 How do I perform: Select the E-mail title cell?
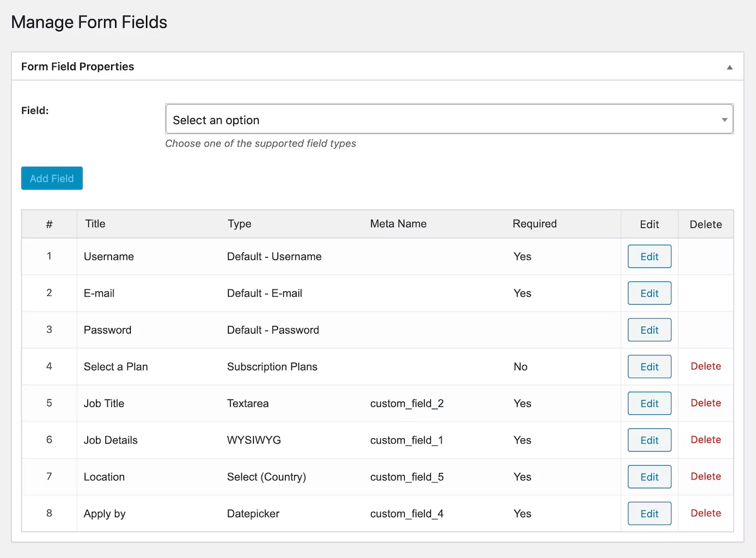pyautogui.click(x=99, y=293)
